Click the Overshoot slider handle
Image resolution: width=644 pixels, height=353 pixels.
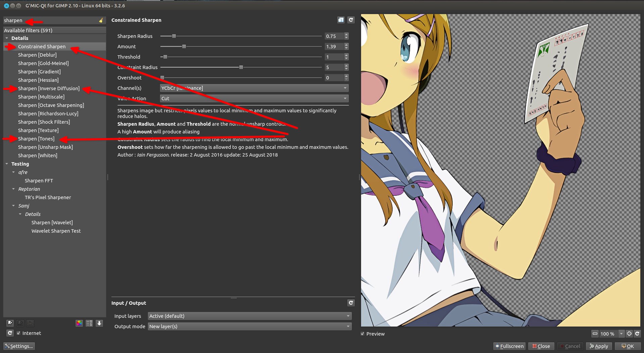tap(162, 78)
